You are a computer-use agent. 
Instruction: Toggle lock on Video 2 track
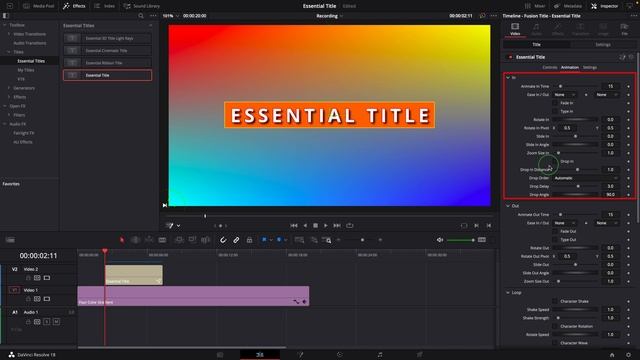click(x=28, y=278)
